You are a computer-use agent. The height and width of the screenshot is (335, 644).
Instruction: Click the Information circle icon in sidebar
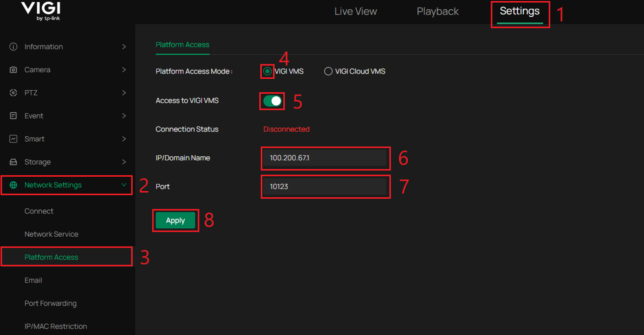pos(13,47)
